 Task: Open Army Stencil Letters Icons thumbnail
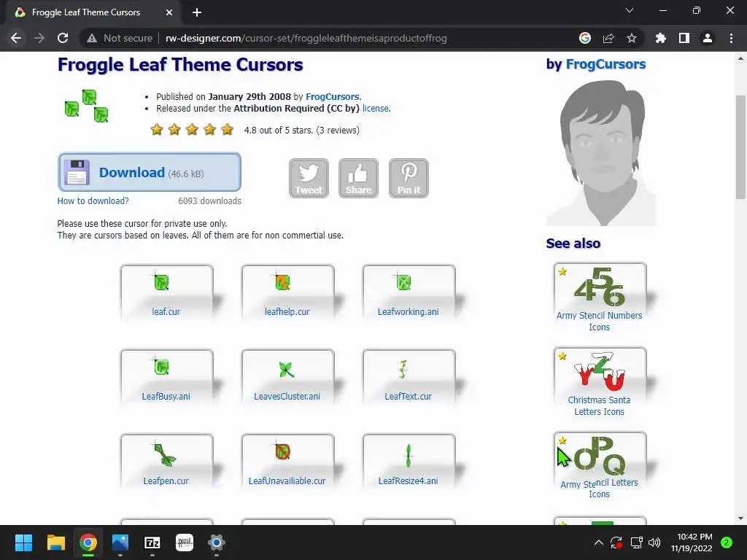[600, 456]
